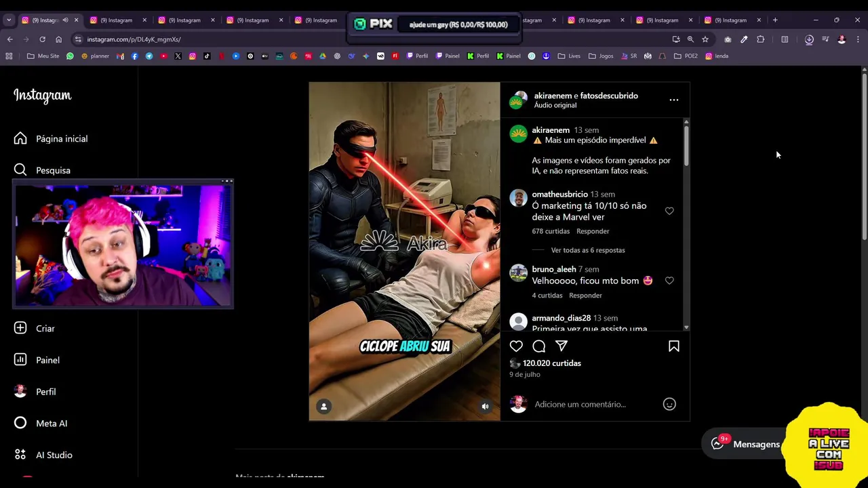Open the TikTok bookmark icon
Viewport: 868px width, 488px height.
(207, 56)
